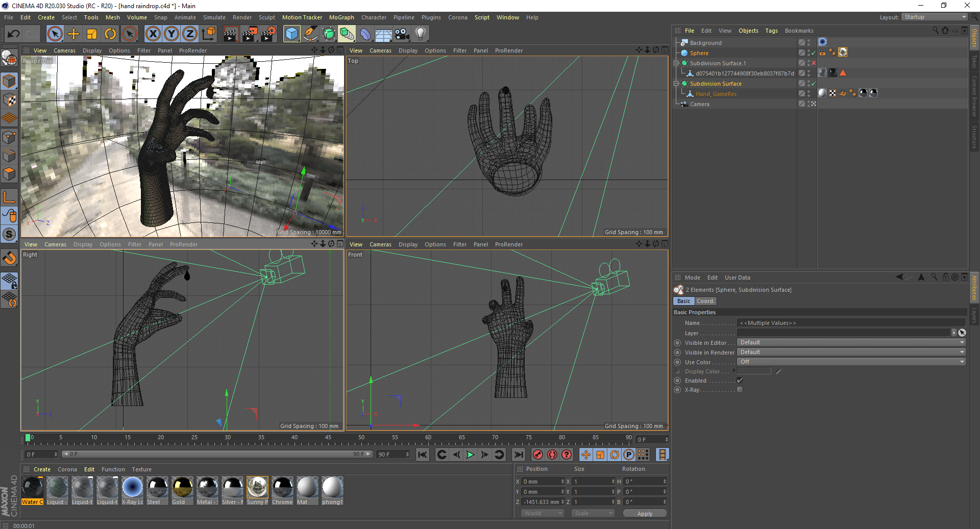
Task: Click the Apply button
Action: click(x=645, y=514)
